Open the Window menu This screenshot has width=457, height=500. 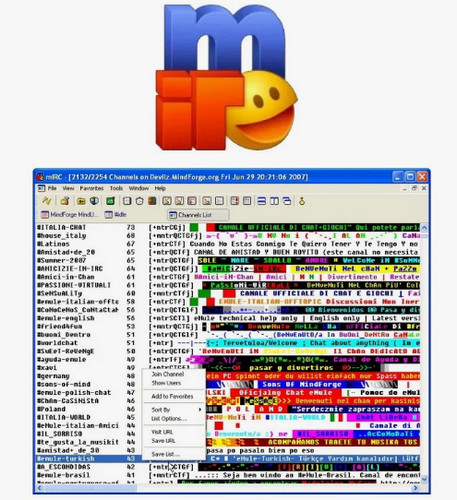tap(139, 188)
